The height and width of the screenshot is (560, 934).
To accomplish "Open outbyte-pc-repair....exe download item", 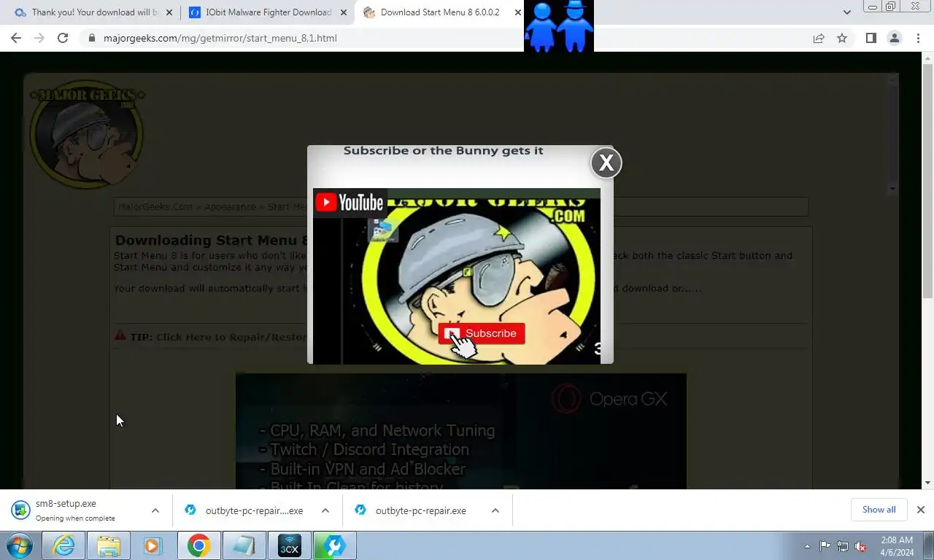I will 244,510.
